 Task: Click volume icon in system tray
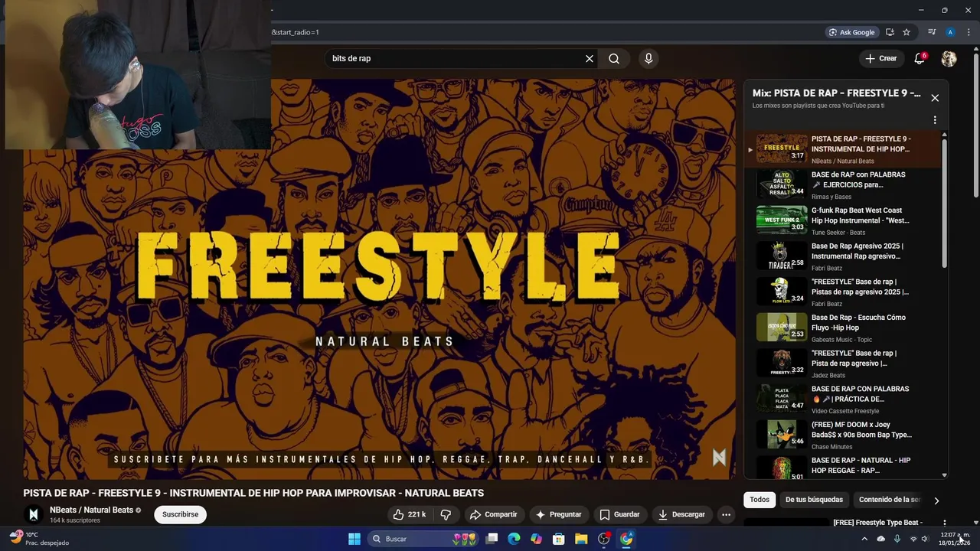point(925,539)
